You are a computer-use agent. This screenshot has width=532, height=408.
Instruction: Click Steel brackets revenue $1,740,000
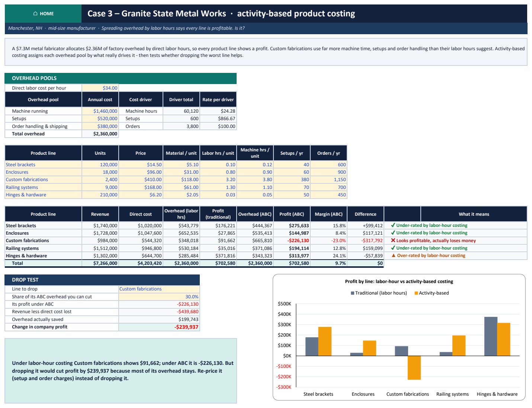100,226
